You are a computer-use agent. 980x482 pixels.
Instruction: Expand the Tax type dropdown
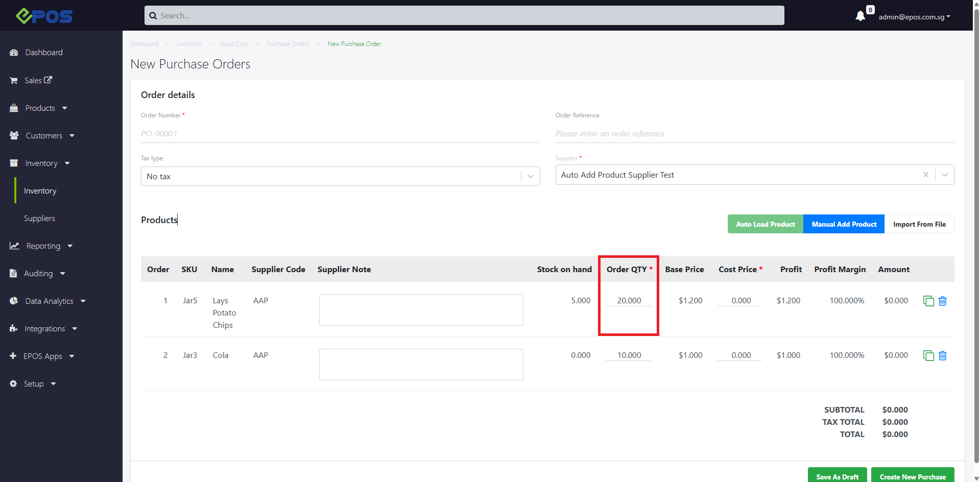531,177
